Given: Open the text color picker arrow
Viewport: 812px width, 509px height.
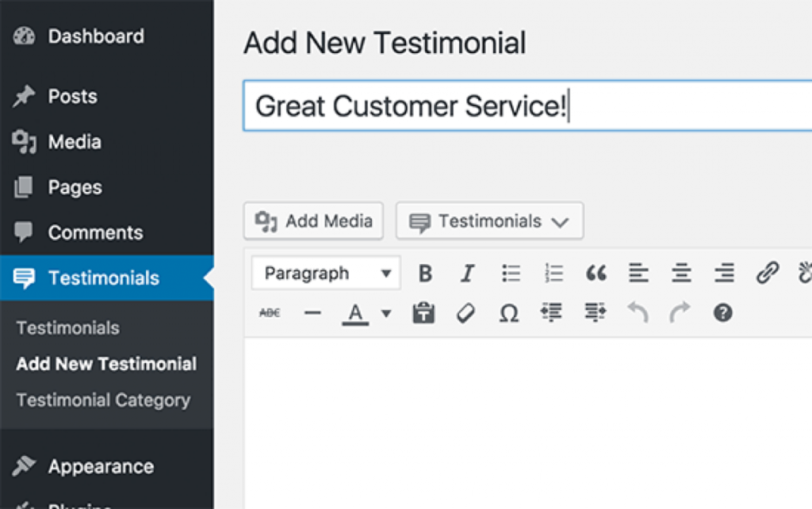Looking at the screenshot, I should tap(386, 313).
